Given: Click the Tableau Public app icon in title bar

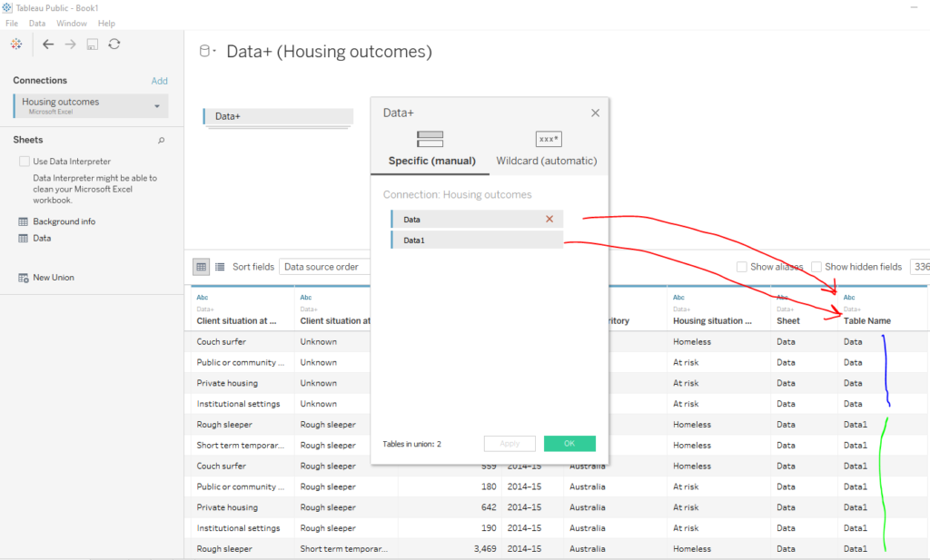Looking at the screenshot, I should [7, 7].
